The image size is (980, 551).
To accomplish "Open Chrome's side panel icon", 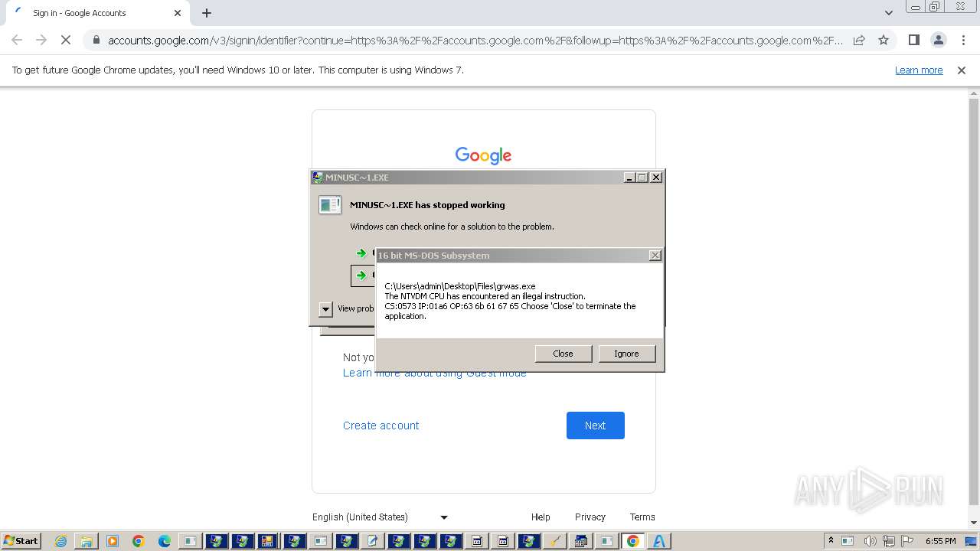I will click(913, 40).
